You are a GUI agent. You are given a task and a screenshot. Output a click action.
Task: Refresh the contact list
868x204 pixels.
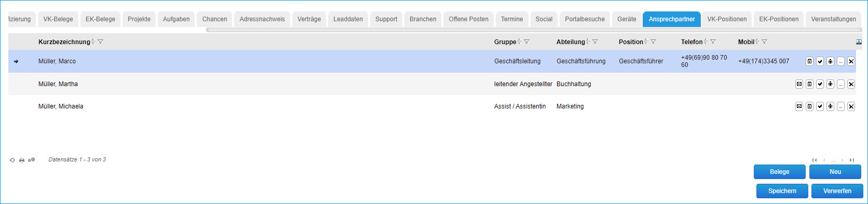coord(12,160)
